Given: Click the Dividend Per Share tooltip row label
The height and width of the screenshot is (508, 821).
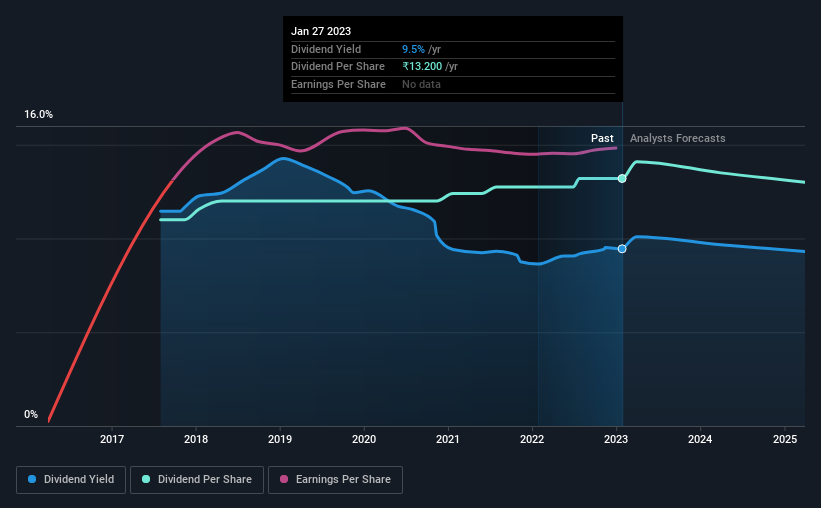Looking at the screenshot, I should [x=338, y=67].
